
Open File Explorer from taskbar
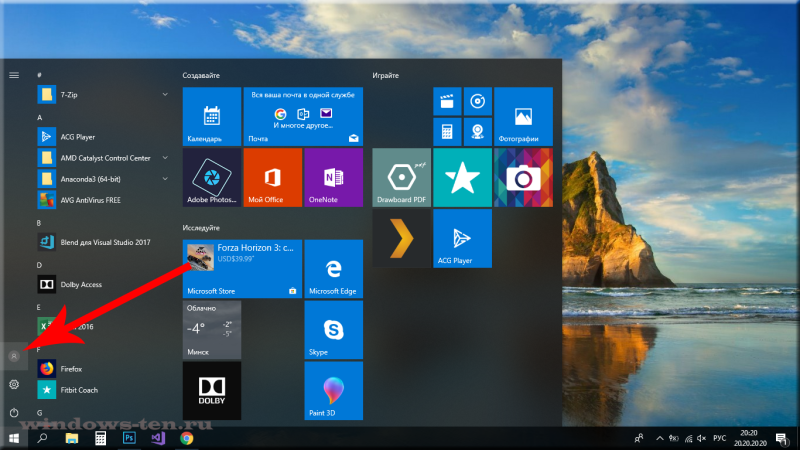tap(71, 438)
